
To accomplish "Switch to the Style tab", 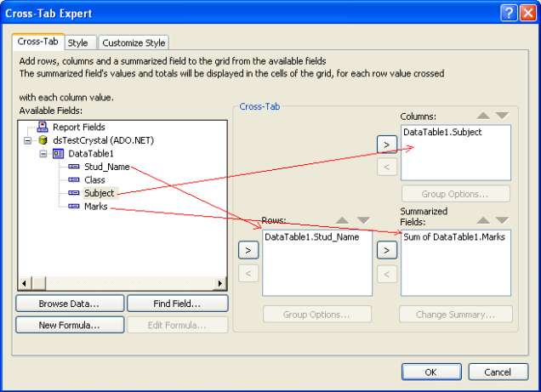I will (77, 43).
